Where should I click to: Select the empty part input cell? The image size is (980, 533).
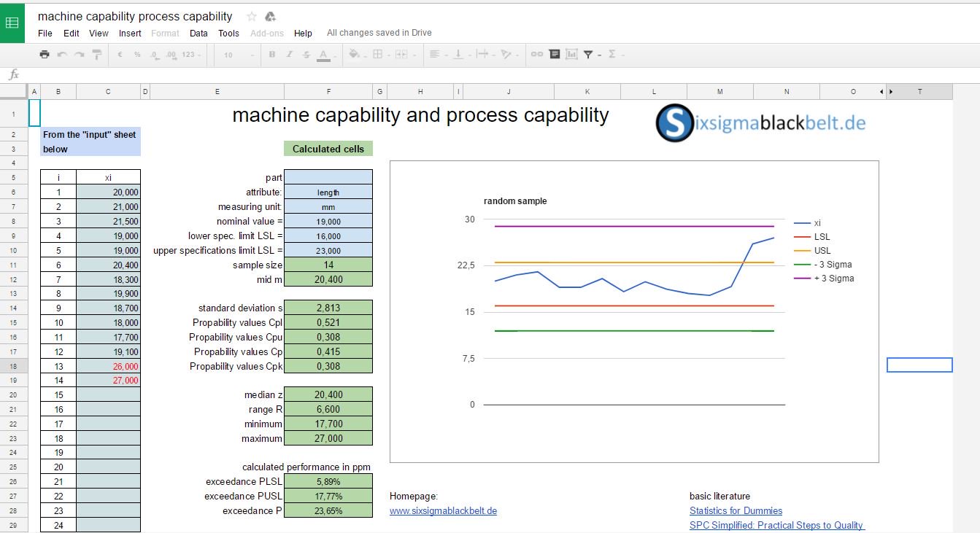coord(328,177)
